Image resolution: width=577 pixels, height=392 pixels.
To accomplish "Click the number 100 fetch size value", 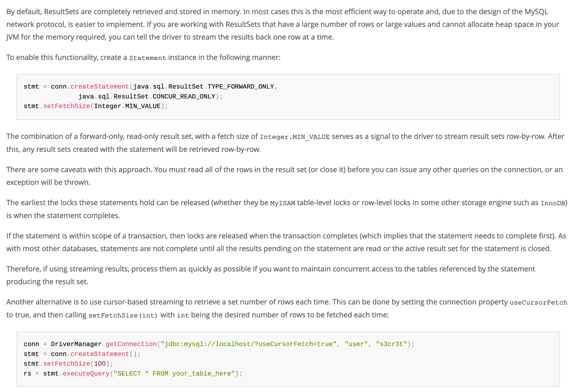I will [x=100, y=364].
